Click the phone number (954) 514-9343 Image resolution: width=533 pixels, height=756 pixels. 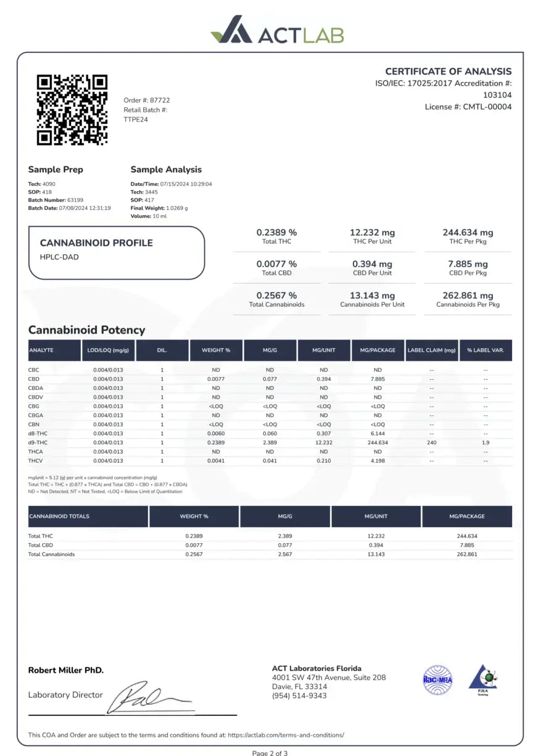299,696
